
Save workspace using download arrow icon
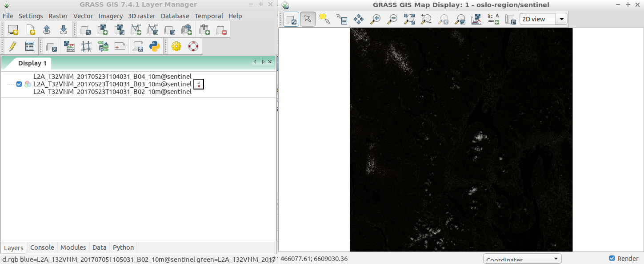(64, 30)
